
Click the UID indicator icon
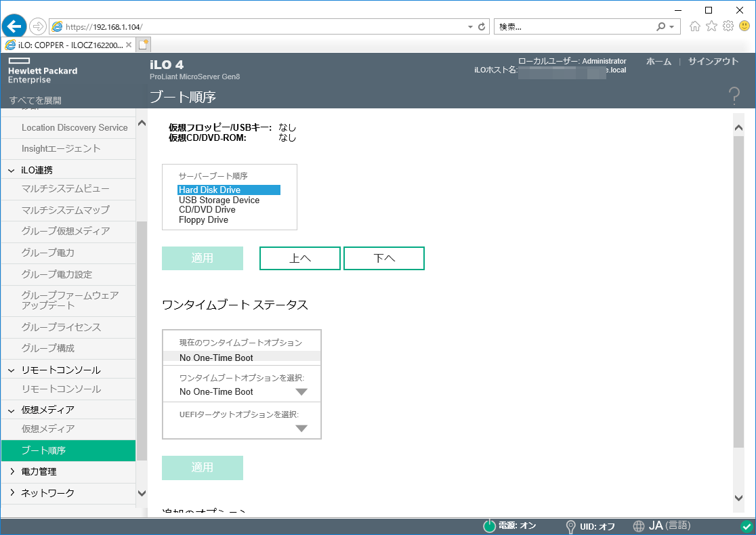[571, 526]
